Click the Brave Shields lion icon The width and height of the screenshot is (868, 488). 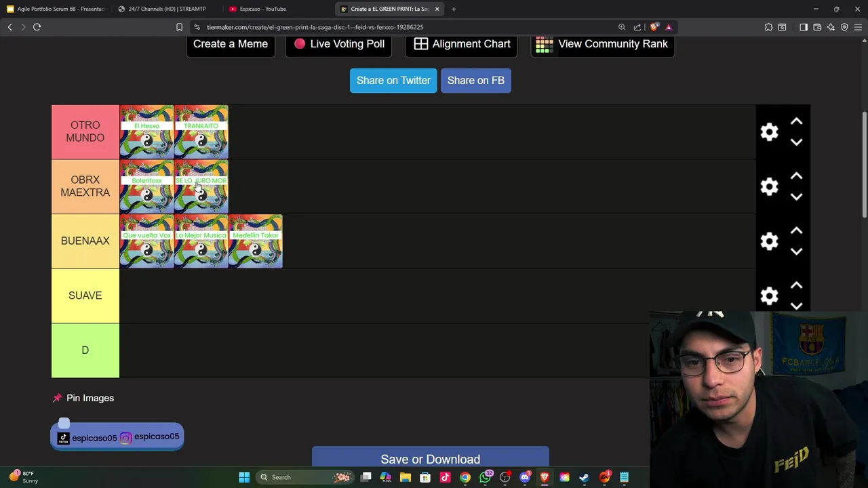[654, 27]
